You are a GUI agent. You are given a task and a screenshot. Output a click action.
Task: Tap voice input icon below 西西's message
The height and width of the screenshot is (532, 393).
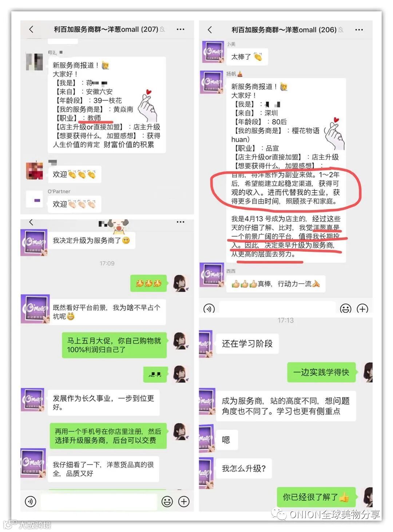(x=209, y=309)
